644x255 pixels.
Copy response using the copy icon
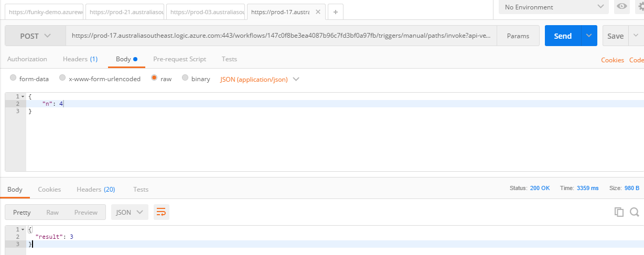coord(619,212)
